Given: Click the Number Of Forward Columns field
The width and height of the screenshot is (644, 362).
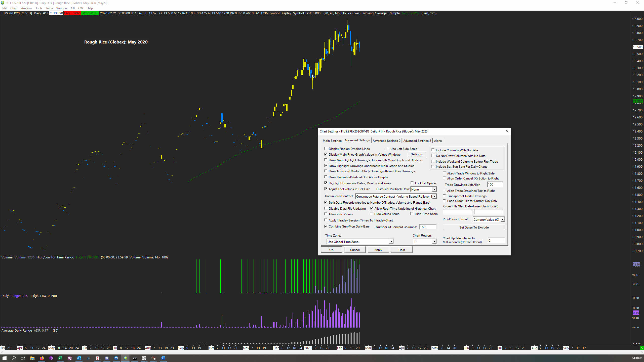Looking at the screenshot, I should coord(428,227).
